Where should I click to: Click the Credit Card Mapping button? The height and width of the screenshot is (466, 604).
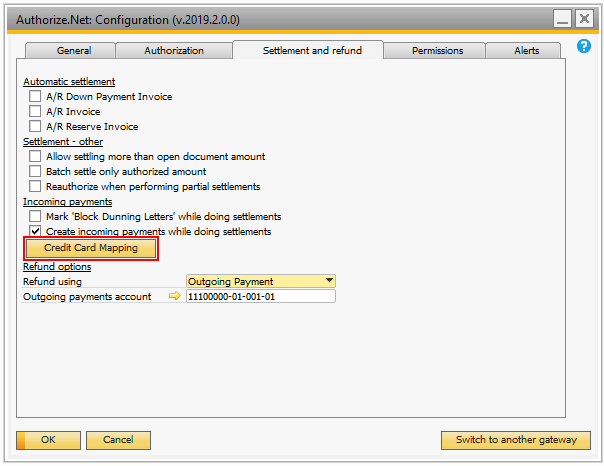tap(91, 248)
